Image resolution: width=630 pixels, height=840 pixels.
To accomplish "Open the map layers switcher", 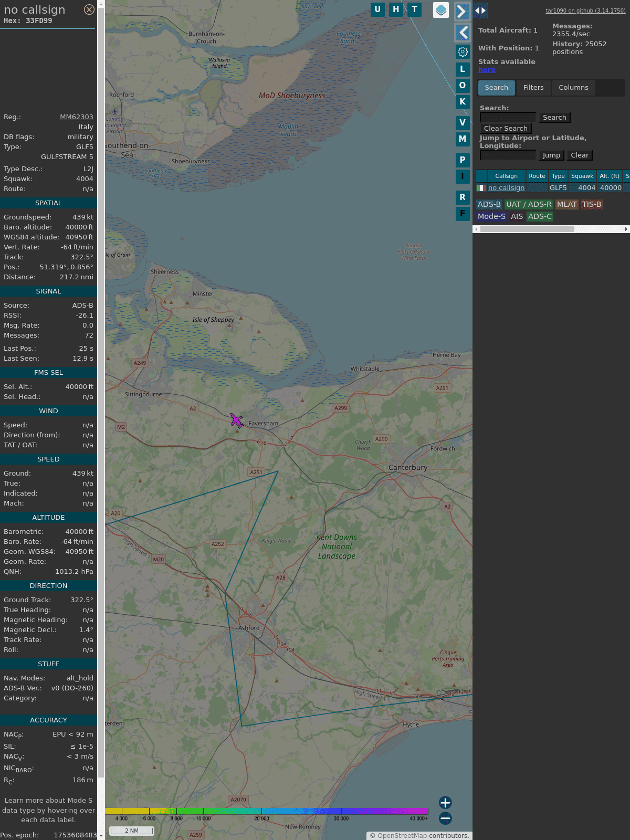I will [441, 9].
